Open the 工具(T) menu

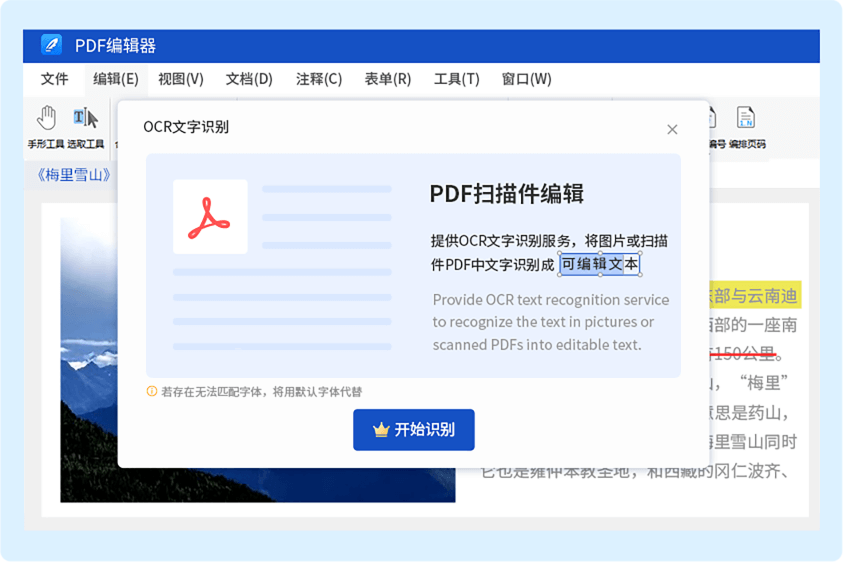[456, 79]
